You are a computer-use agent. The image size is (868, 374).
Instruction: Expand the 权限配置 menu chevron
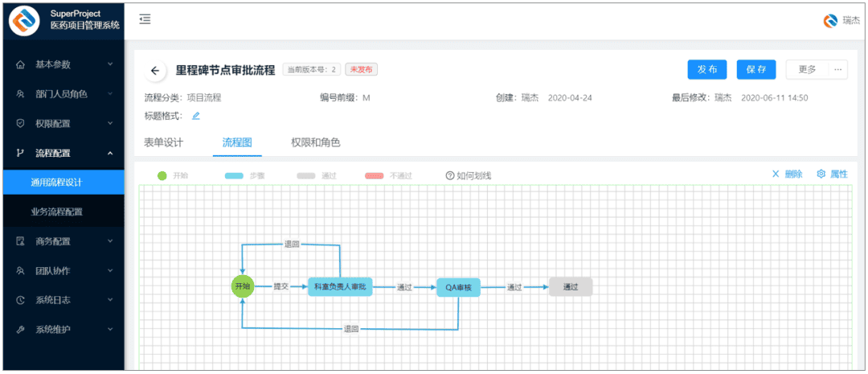click(x=110, y=123)
